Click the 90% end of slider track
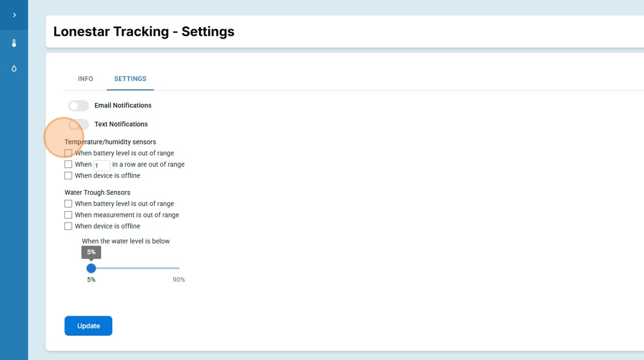This screenshot has height=360, width=644. point(178,268)
